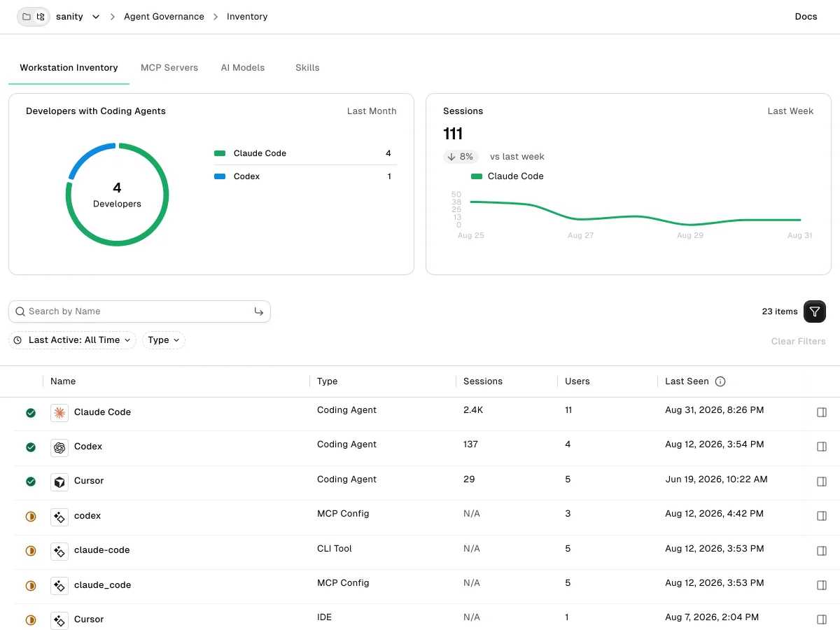Open side panel for Claude Code row
840x630 pixels.
click(822, 413)
